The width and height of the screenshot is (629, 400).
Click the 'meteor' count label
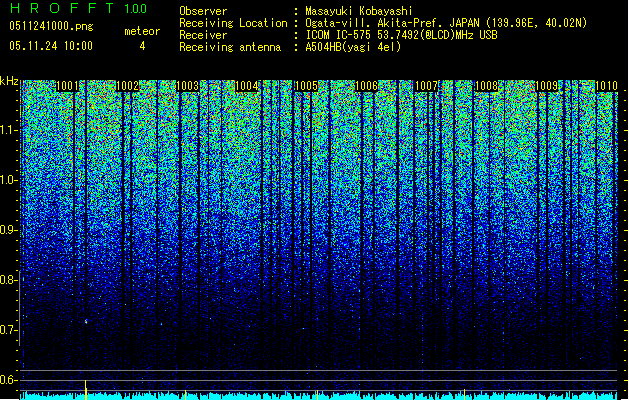click(x=142, y=31)
